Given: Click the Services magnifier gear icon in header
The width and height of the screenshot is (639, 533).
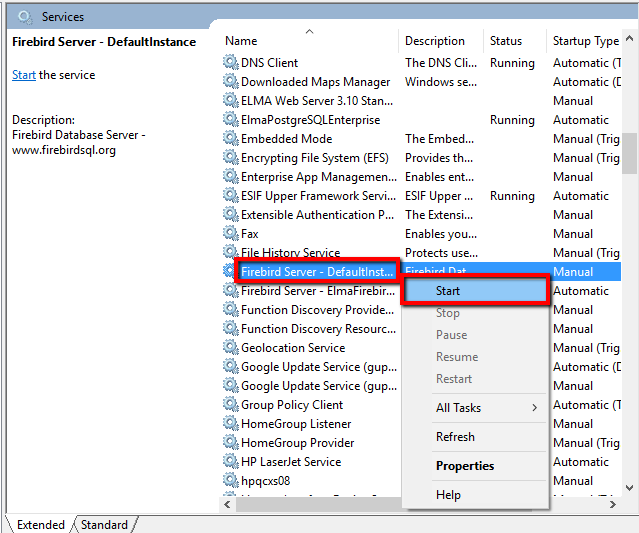Looking at the screenshot, I should point(25,17).
